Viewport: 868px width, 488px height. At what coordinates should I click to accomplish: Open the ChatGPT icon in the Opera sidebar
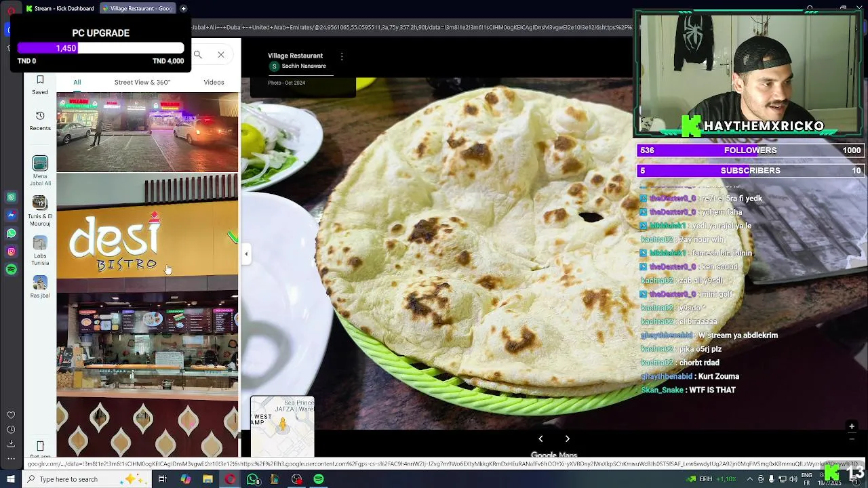coord(12,197)
